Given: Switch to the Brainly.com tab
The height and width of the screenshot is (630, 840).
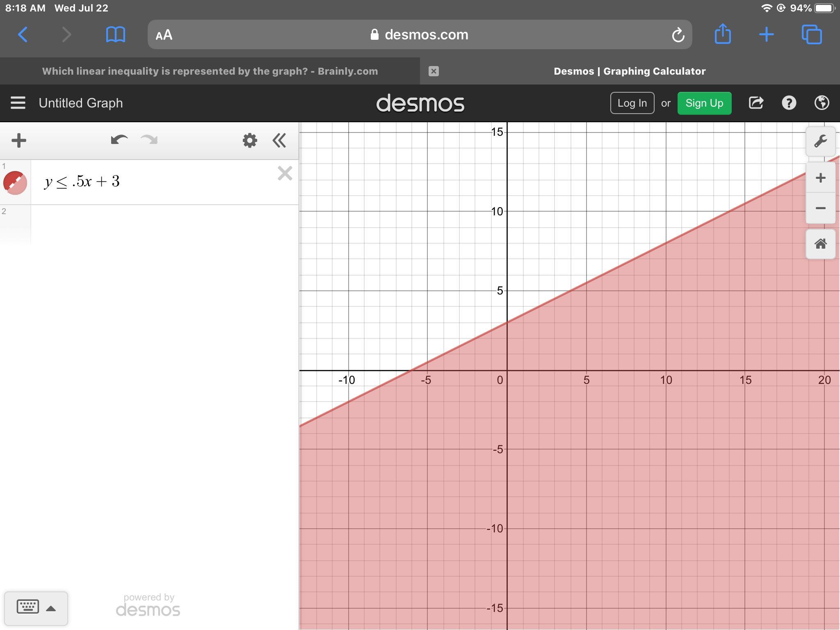Looking at the screenshot, I should [210, 71].
